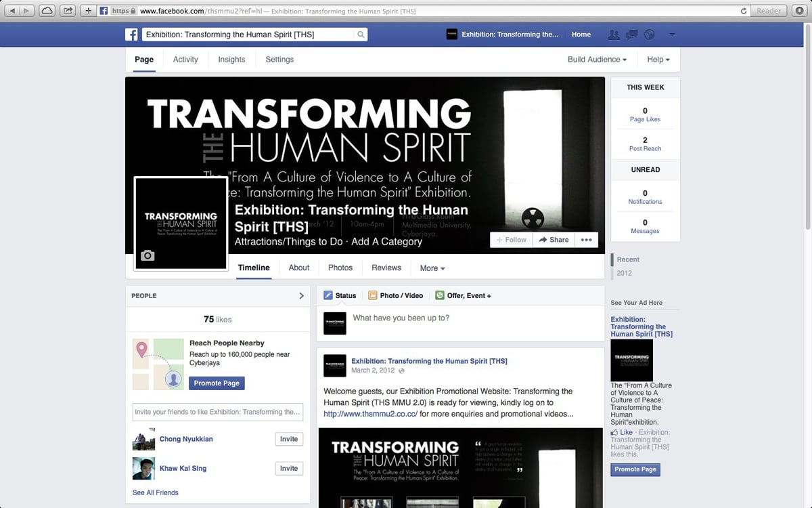Expand People section chevron arrow
The image size is (812, 508).
pyautogui.click(x=302, y=296)
